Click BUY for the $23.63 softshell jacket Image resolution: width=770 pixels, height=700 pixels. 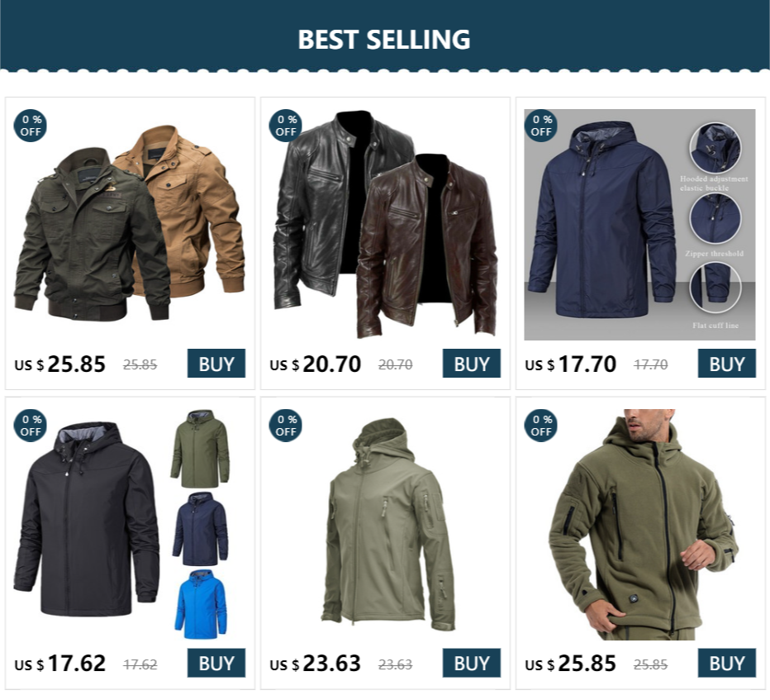click(x=472, y=663)
